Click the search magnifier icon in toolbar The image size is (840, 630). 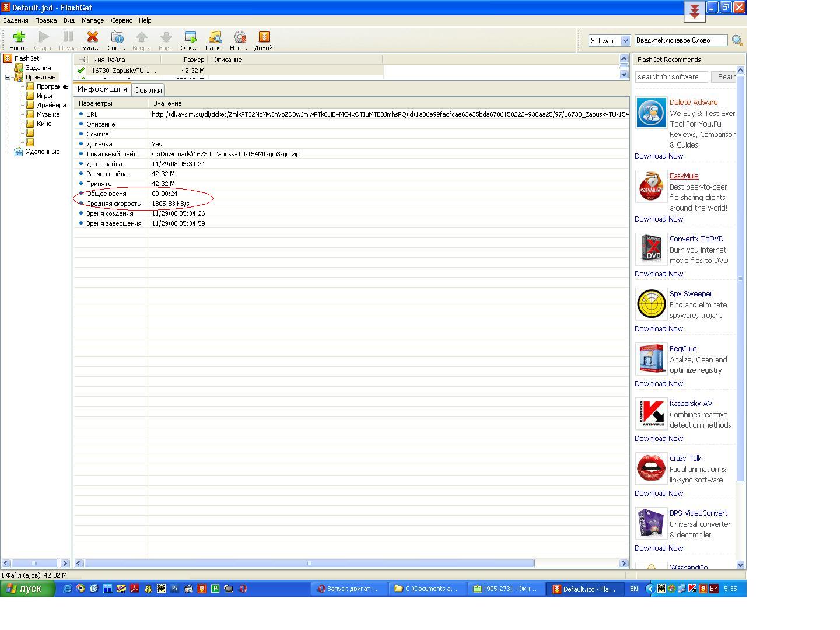coord(737,40)
